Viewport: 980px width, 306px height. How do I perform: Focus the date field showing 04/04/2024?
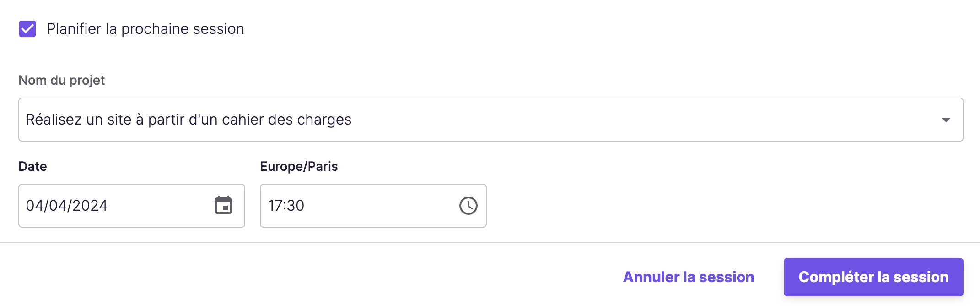click(x=131, y=206)
